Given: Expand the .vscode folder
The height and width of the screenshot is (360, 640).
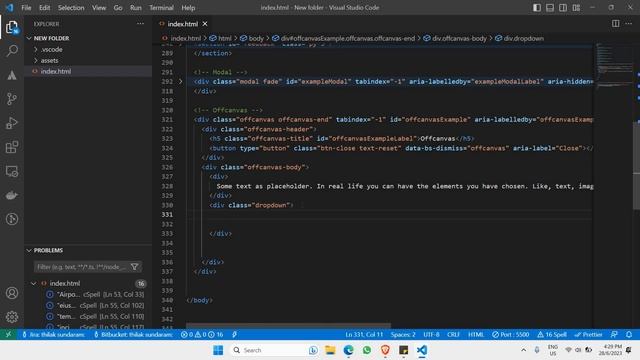Looking at the screenshot, I should (x=51, y=49).
